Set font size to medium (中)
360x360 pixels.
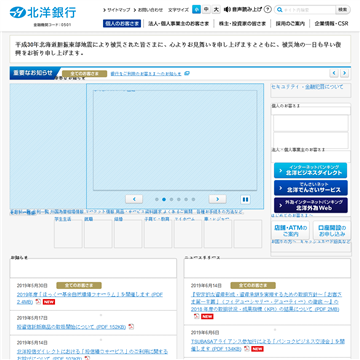click(206, 10)
